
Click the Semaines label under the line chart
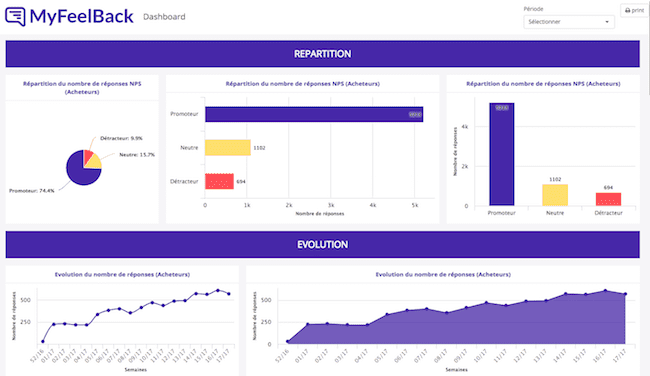[x=136, y=369]
